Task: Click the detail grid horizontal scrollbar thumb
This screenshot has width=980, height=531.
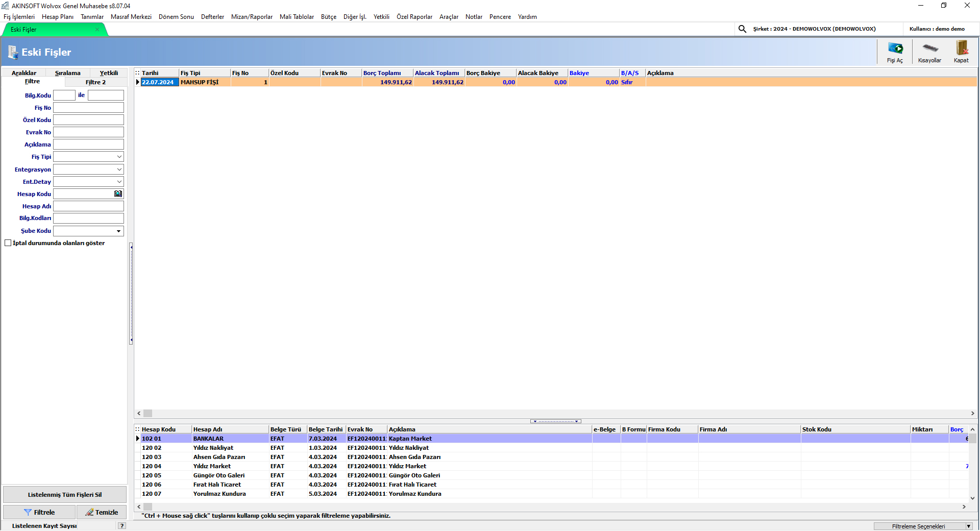Action: click(148, 506)
